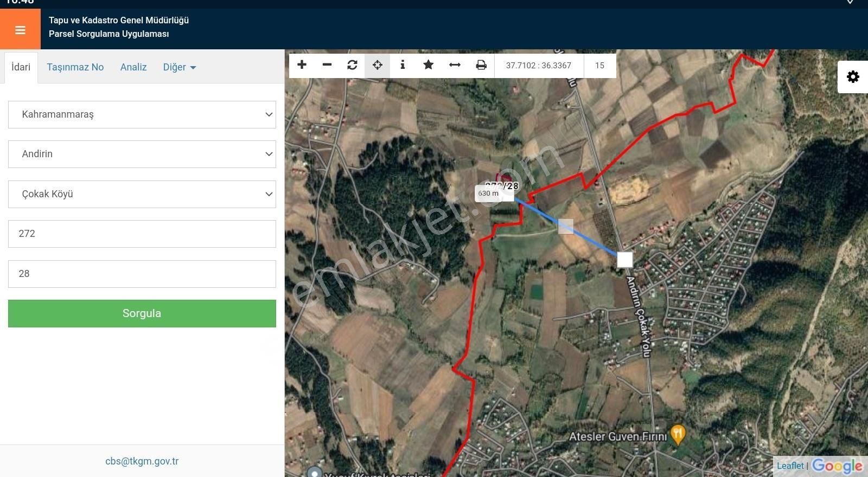This screenshot has height=477, width=868.
Task: Expand the Diğer dropdown menu
Action: click(x=180, y=67)
